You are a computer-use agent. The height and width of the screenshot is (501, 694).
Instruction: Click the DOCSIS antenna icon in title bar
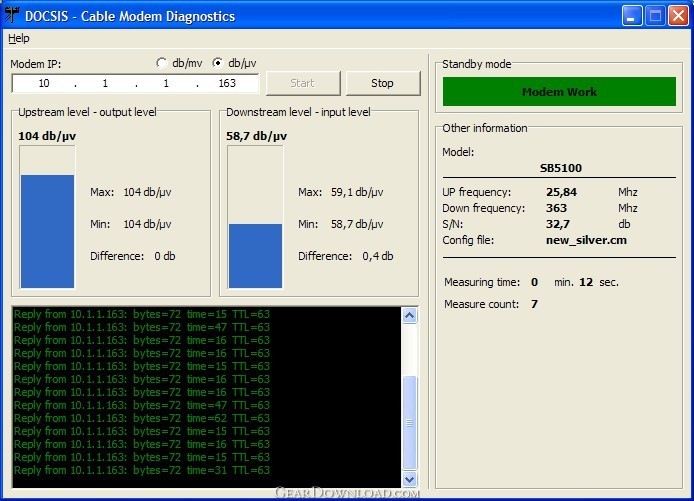tap(12, 15)
